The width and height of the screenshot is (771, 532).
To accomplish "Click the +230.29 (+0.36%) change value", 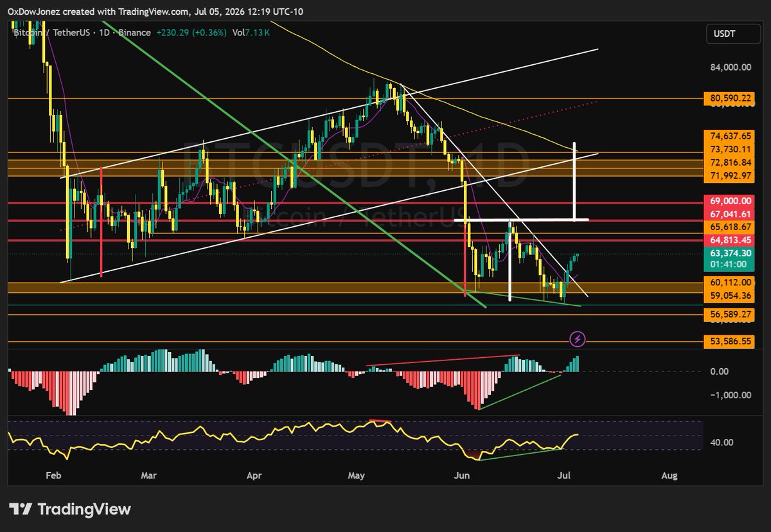I will 191,32.
